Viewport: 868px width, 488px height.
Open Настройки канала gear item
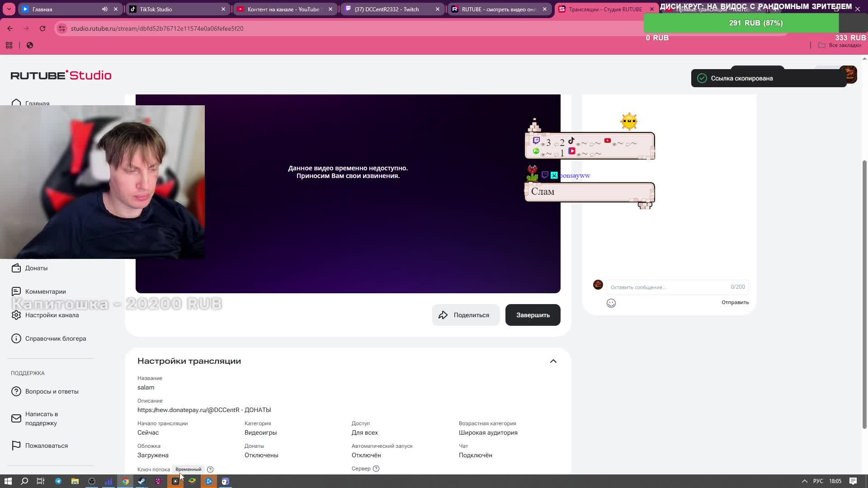[52, 315]
